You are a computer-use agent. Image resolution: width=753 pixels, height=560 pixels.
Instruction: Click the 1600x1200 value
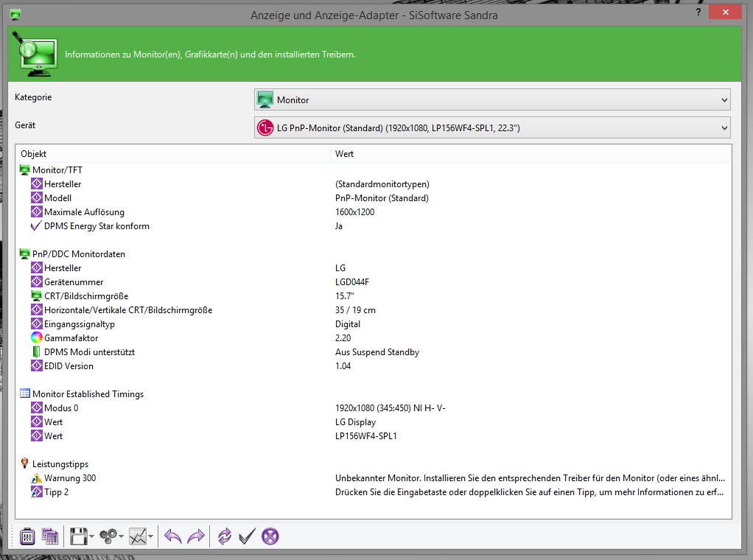tap(355, 211)
